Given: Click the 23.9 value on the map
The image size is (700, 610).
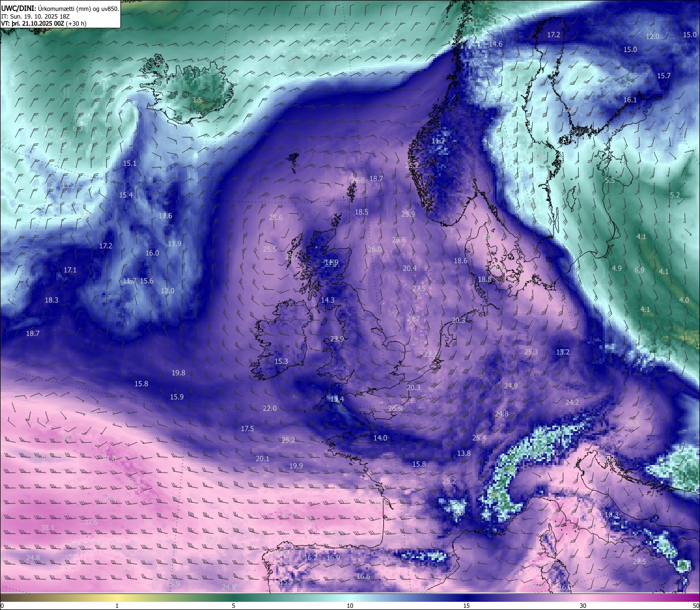Looking at the screenshot, I should (337, 339).
